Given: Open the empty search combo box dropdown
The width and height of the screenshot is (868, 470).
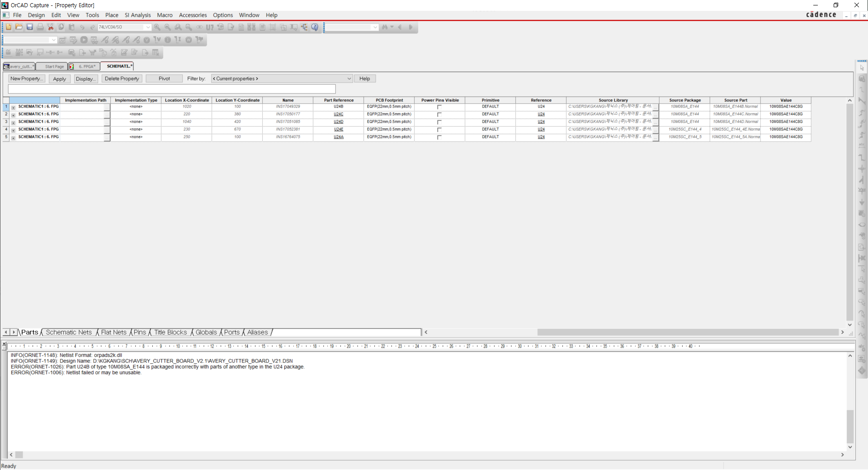Looking at the screenshot, I should pyautogui.click(x=375, y=27).
